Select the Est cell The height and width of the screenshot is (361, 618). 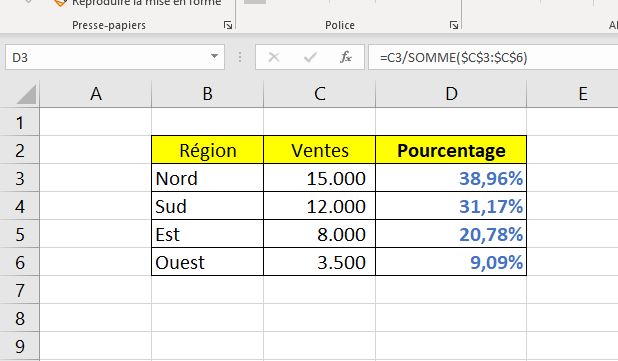tap(208, 234)
